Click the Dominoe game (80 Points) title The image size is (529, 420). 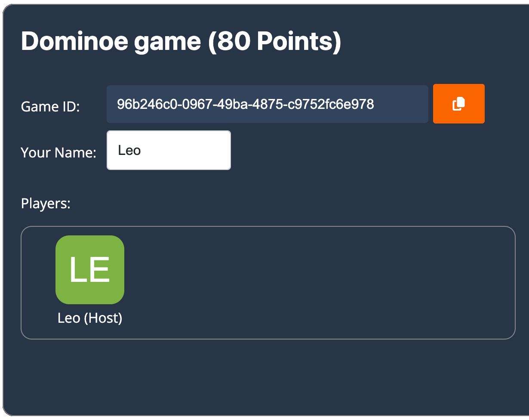pos(181,41)
